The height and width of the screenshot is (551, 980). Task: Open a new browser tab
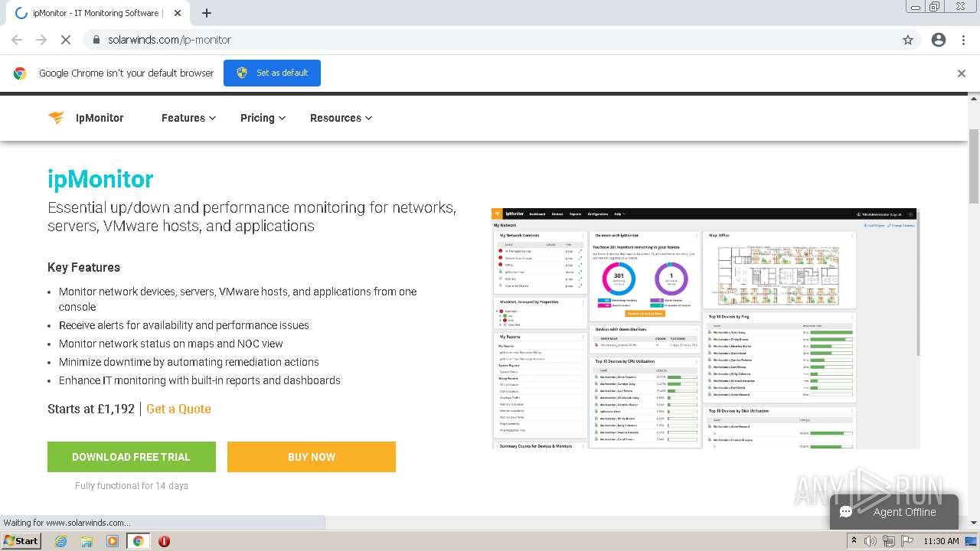coord(207,13)
